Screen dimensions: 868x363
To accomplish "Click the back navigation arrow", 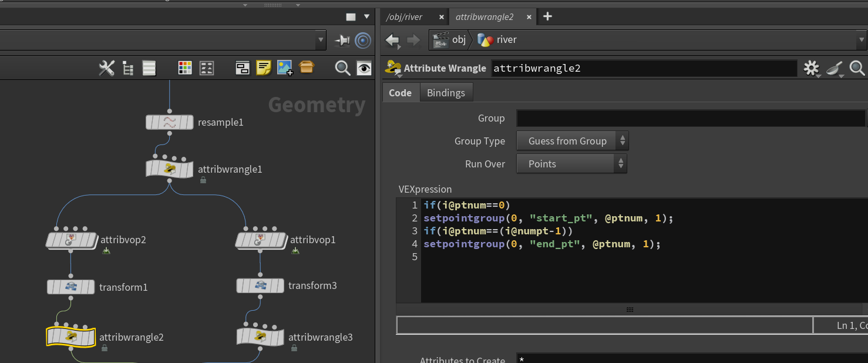I will [392, 40].
